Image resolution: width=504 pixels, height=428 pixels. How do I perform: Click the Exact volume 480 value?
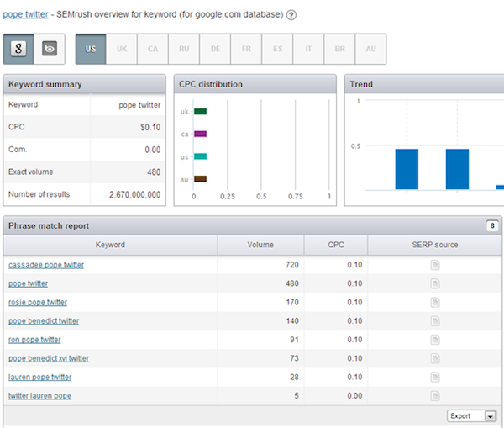pos(154,172)
